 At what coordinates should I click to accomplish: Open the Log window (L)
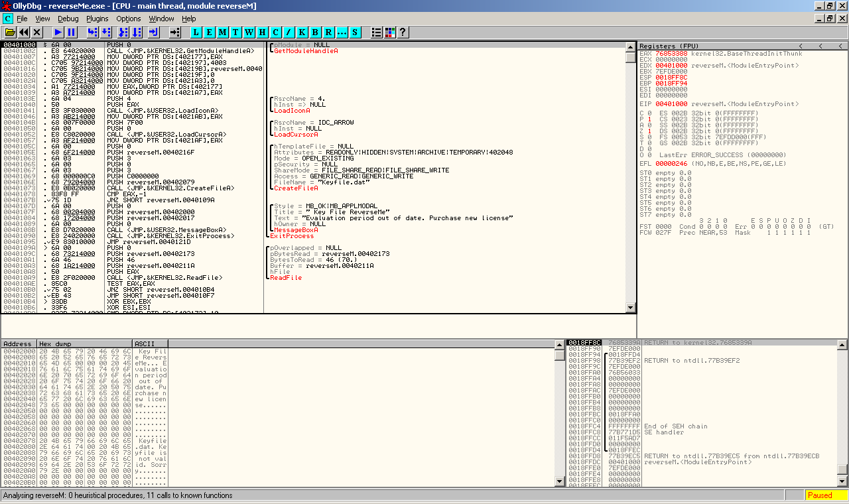pos(196,32)
